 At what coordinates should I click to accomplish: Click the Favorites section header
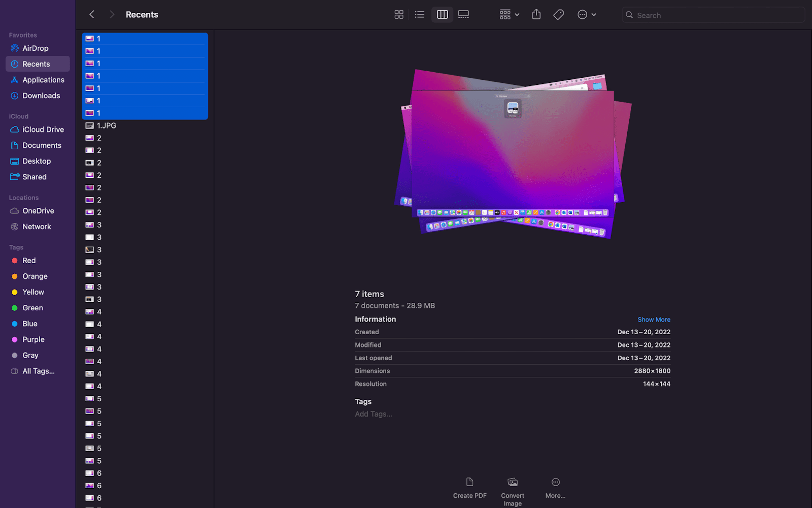click(x=23, y=35)
